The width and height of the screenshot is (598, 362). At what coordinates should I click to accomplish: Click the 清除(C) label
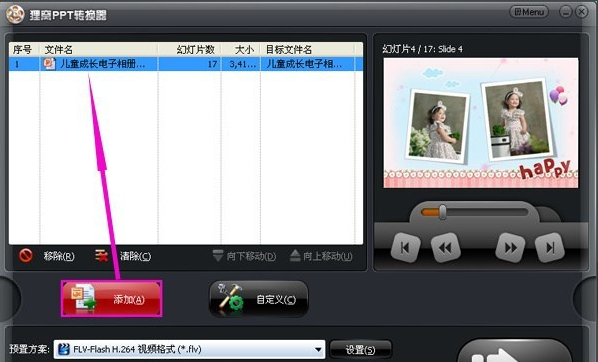135,256
